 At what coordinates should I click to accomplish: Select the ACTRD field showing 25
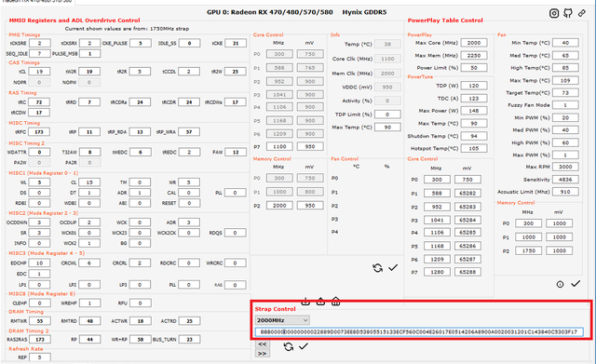189,321
